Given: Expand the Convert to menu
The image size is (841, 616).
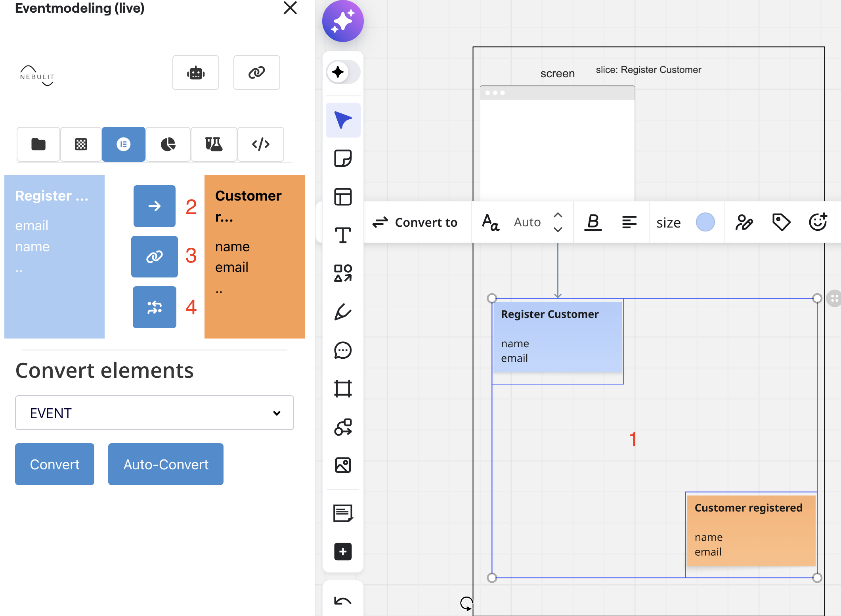Looking at the screenshot, I should click(x=415, y=222).
